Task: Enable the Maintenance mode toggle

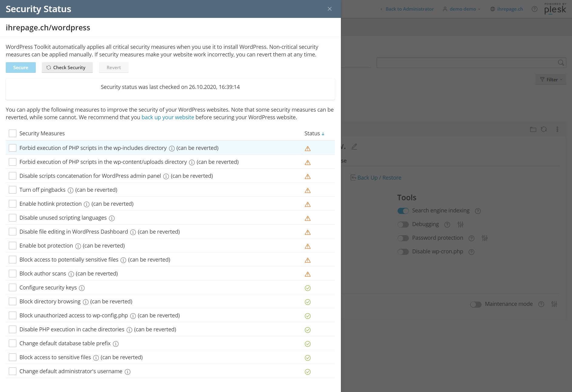Action: click(x=476, y=304)
